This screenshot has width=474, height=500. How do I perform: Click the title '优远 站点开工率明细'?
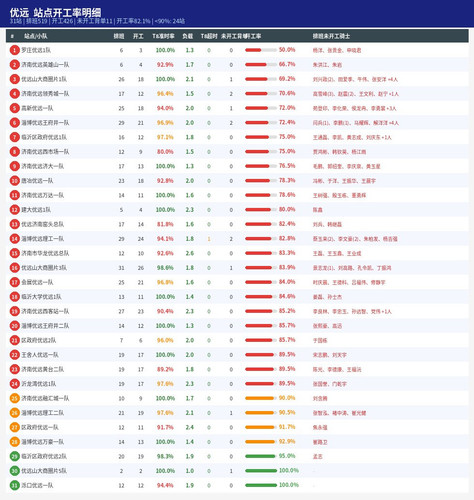click(x=55, y=12)
